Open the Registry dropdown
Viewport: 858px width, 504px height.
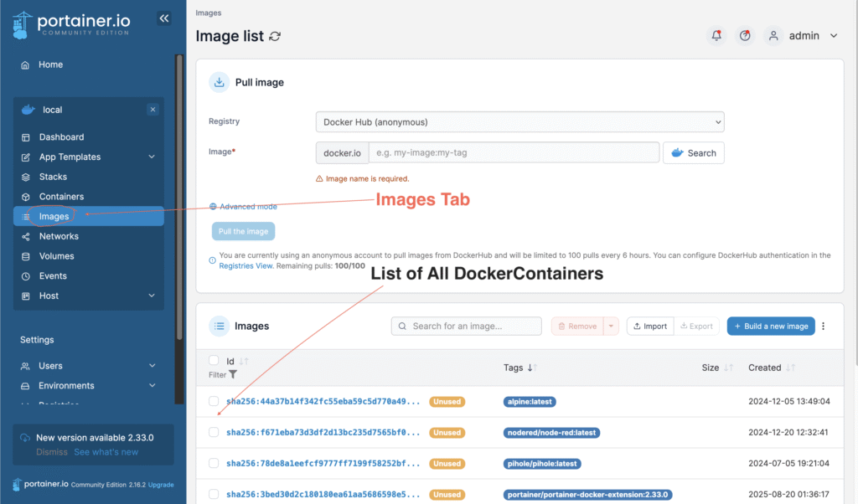click(x=519, y=122)
